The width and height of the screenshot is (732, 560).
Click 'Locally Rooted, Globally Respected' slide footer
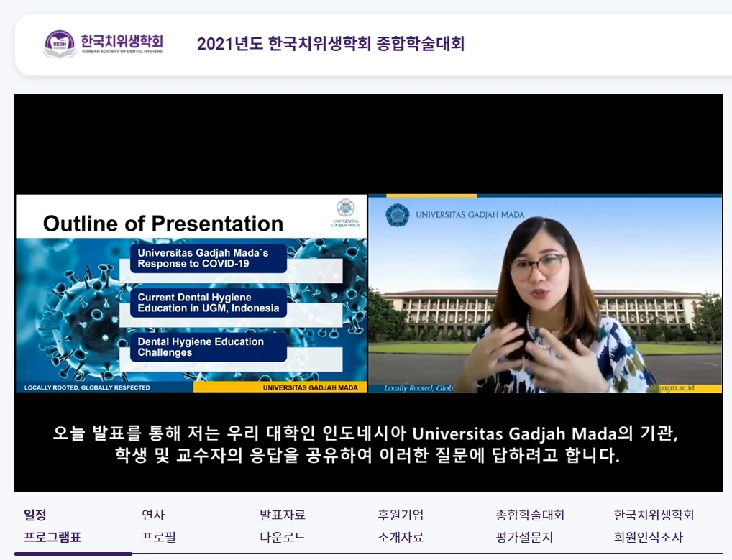(88, 387)
